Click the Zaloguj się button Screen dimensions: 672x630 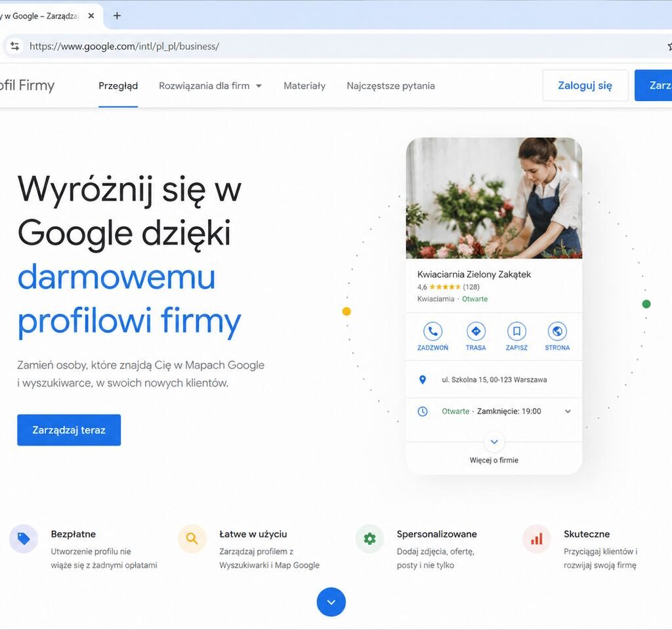(x=585, y=85)
